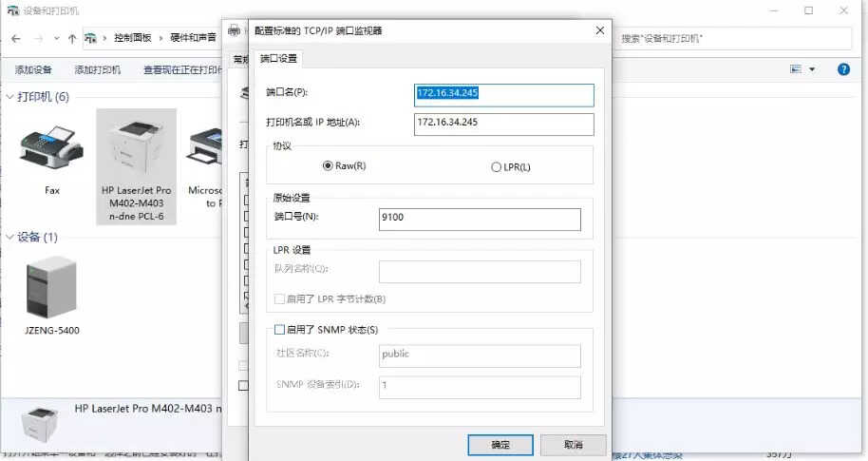The image size is (868, 461).
Task: Switch to the 端口设置 tab
Action: pos(278,59)
